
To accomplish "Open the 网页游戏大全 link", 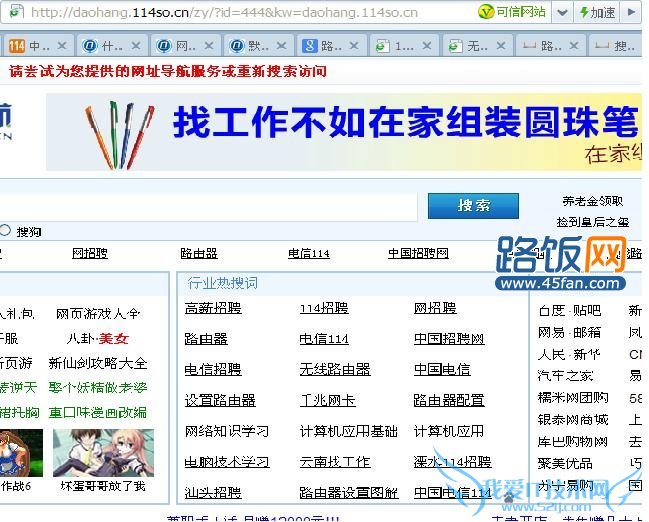I will [98, 314].
